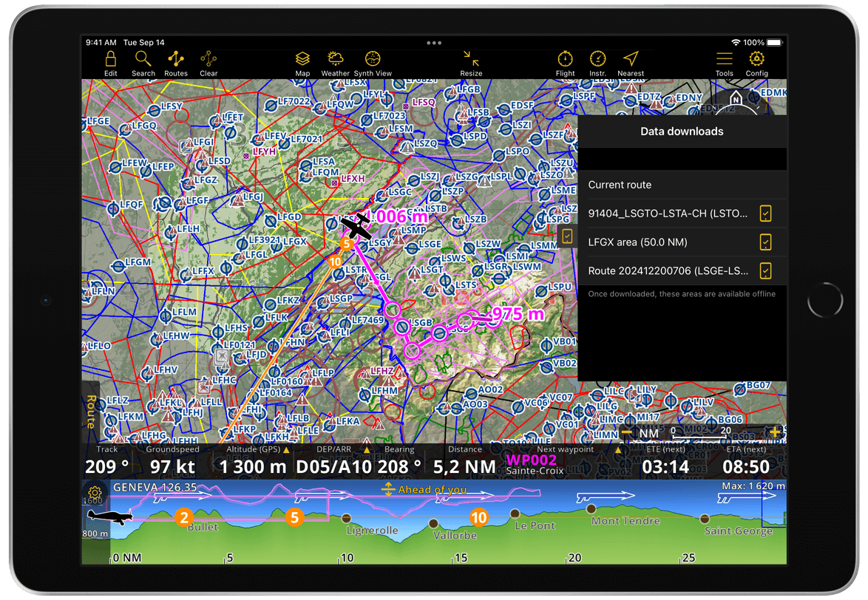
Task: Tap the Groundspeed 97 kt field
Action: click(172, 461)
